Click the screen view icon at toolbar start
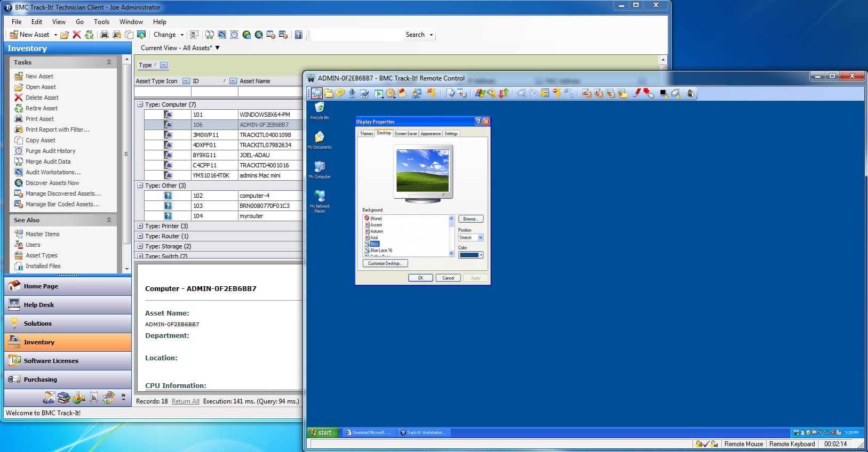The height and width of the screenshot is (452, 868). (316, 93)
